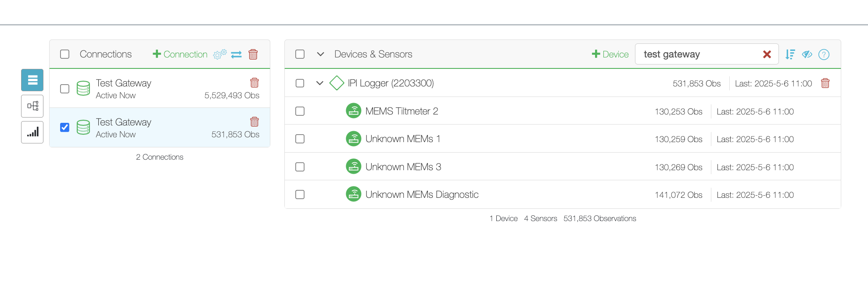Clear the test gateway search text
This screenshot has width=868, height=286.
coord(767,54)
